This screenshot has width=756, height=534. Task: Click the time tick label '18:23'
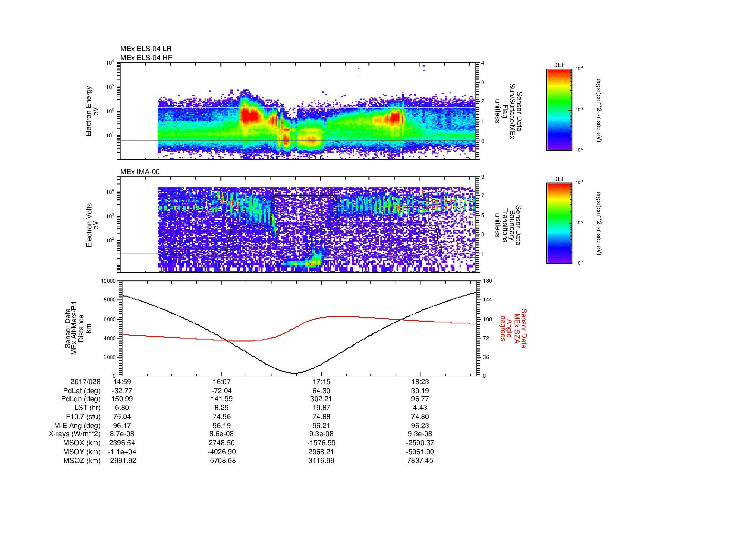point(420,382)
